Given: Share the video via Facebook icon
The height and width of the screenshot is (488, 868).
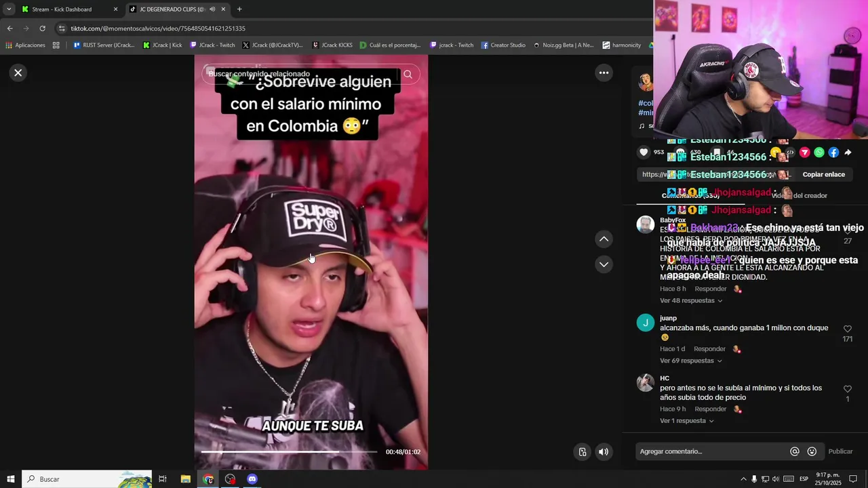Looking at the screenshot, I should [833, 152].
